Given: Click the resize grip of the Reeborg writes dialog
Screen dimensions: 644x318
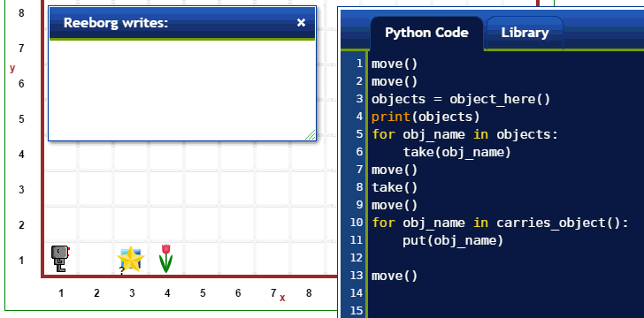Looking at the screenshot, I should tap(310, 135).
